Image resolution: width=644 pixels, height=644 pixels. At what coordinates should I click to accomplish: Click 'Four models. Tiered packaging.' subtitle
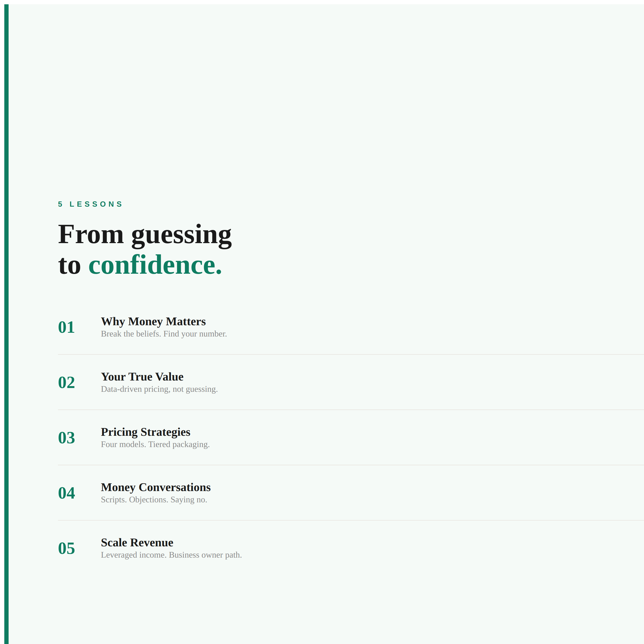[155, 445]
